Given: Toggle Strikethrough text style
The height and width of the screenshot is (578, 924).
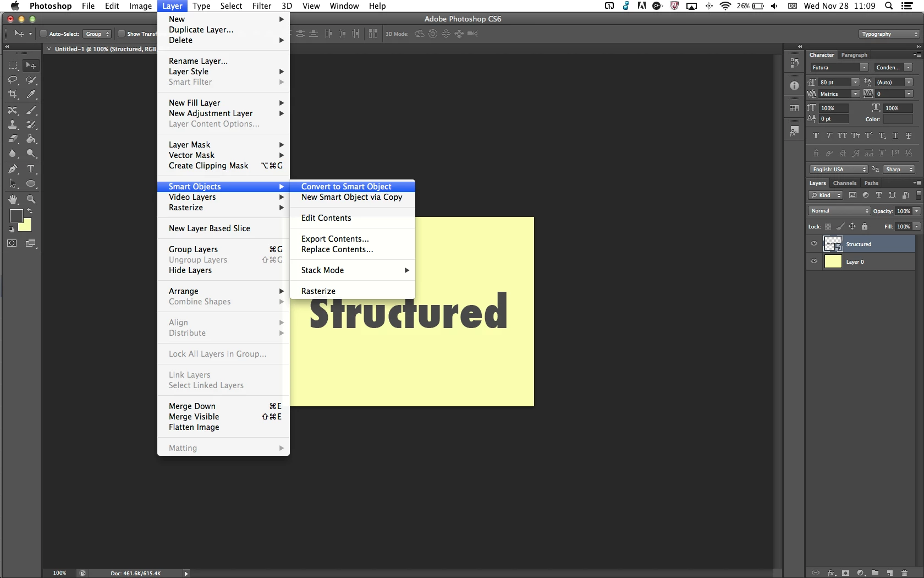Looking at the screenshot, I should 909,136.
